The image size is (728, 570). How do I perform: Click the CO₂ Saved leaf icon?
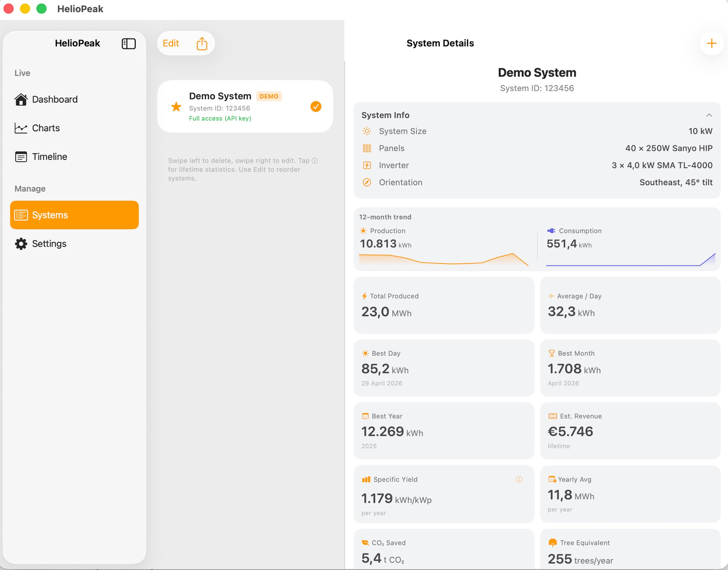click(366, 542)
